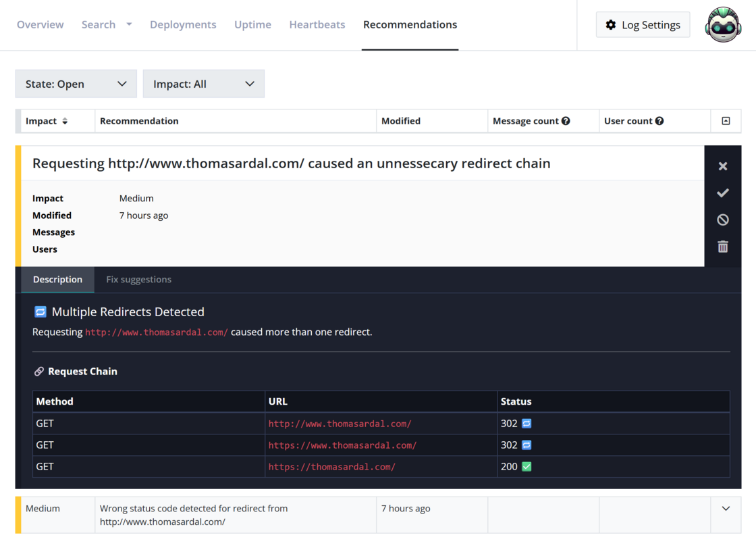Go to the Overview tab
This screenshot has height=554, width=756.
pyautogui.click(x=40, y=24)
